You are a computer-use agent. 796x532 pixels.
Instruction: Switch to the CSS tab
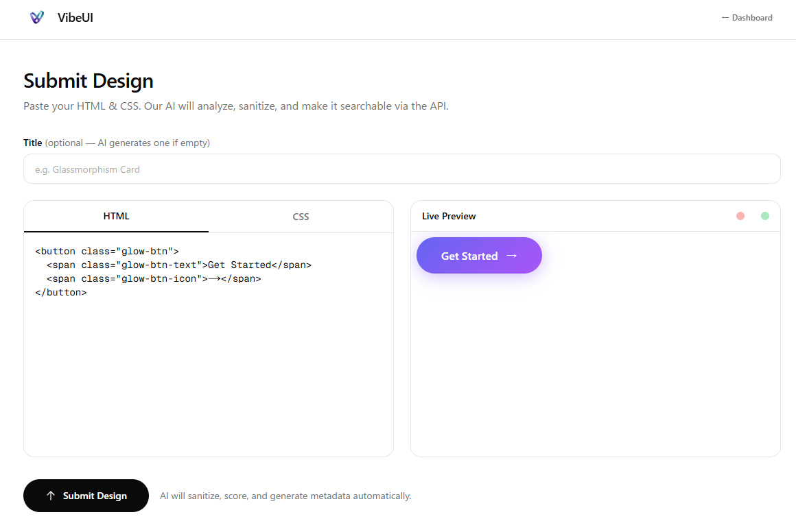tap(301, 217)
